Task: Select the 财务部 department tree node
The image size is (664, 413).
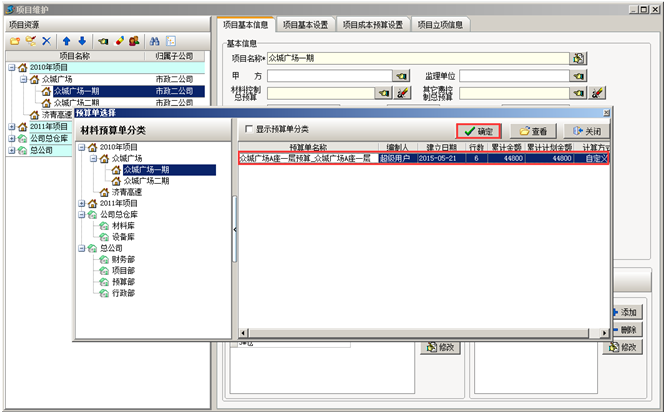Action: click(124, 258)
